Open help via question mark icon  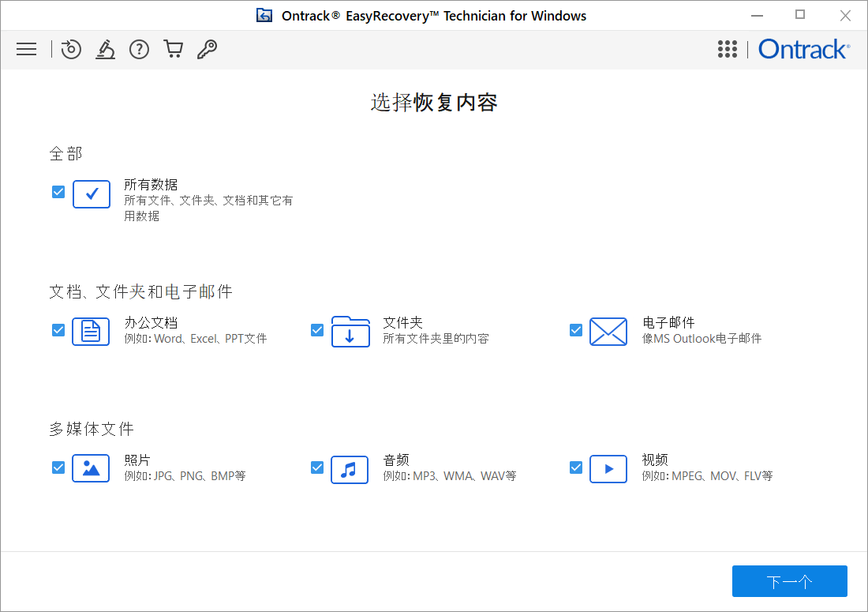tap(139, 49)
